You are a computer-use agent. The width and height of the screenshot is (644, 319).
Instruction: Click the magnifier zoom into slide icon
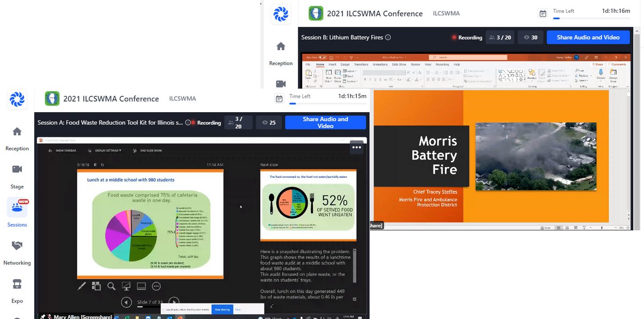[111, 286]
